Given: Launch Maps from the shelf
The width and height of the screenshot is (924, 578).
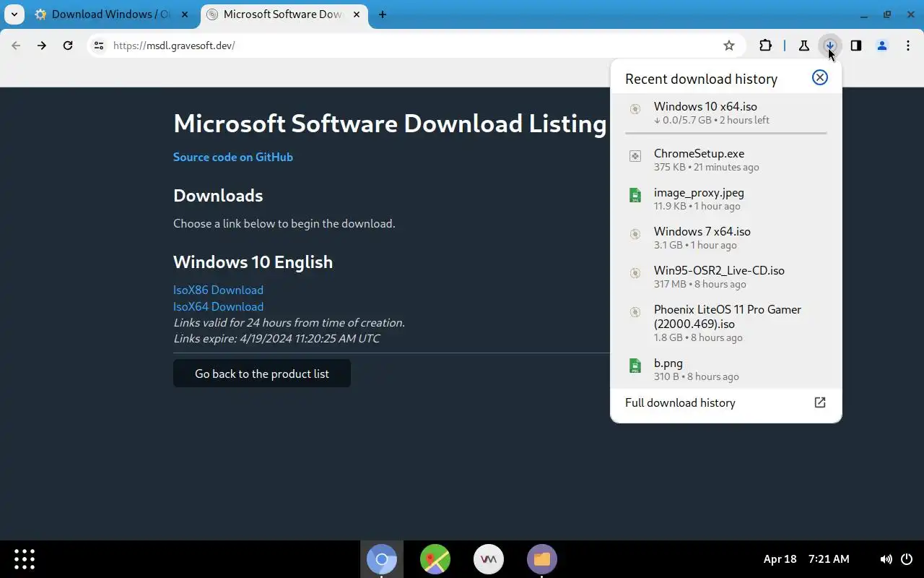Looking at the screenshot, I should (435, 559).
